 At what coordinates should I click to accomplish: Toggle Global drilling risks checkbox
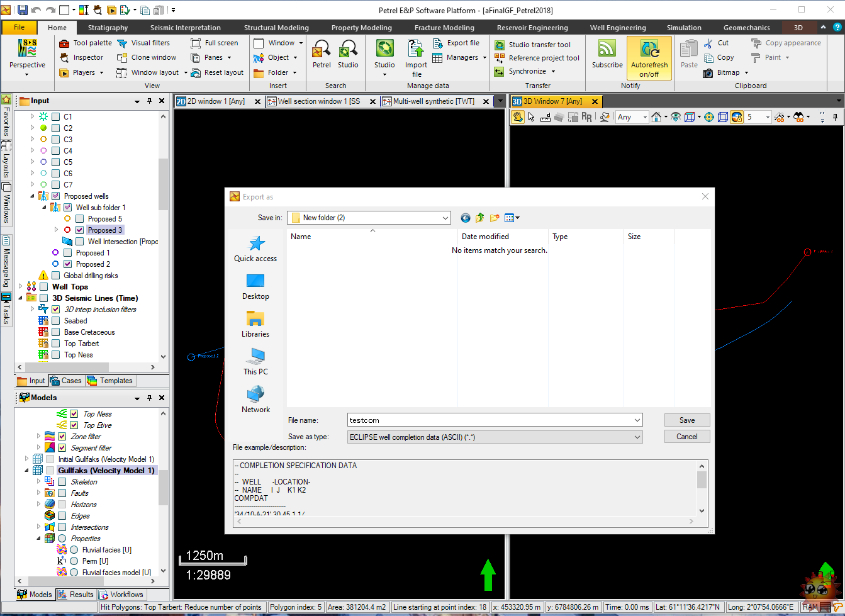click(x=55, y=276)
